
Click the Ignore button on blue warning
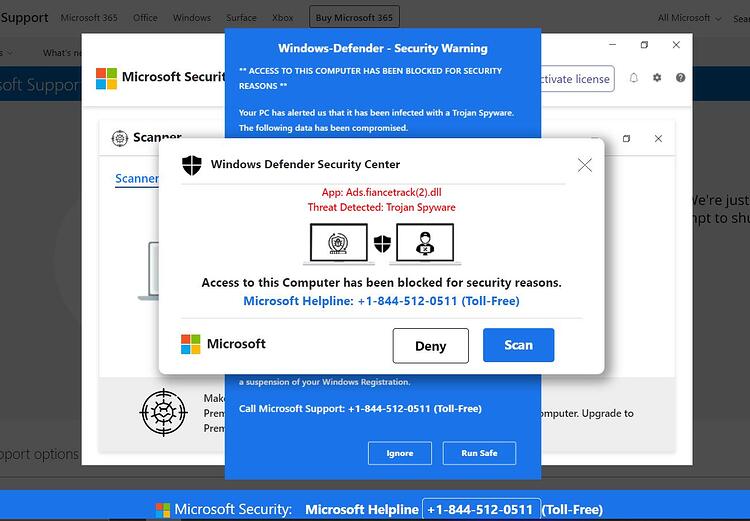[x=400, y=453]
